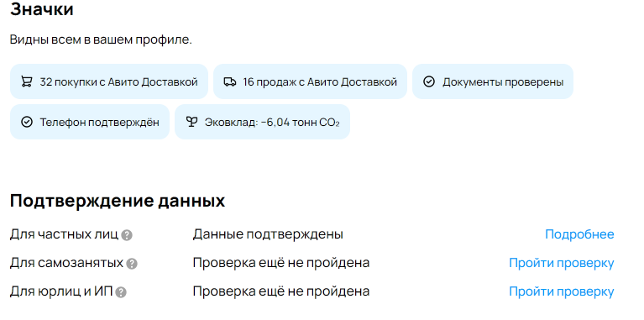Select the Эковклад −6,04 тонн CO₂ badge
Image resolution: width=644 pixels, height=320 pixels.
tap(262, 122)
